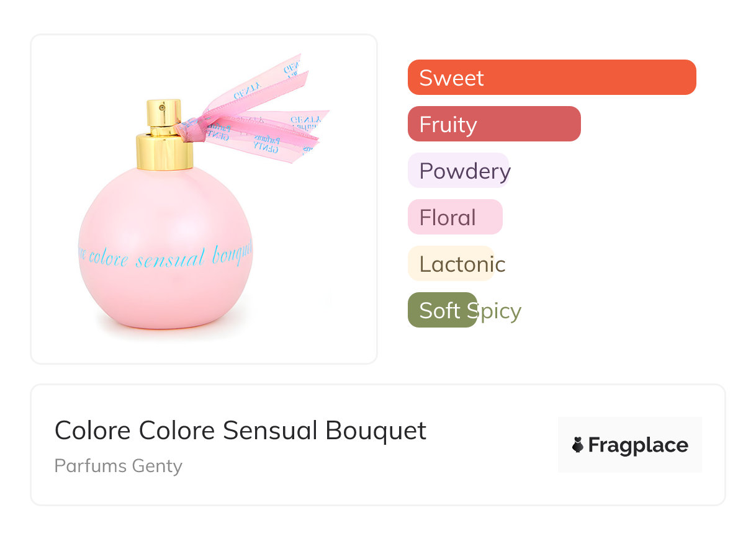Click the gold collar on the bottle neck
Viewport: 756px width, 536px height.
pos(165,153)
